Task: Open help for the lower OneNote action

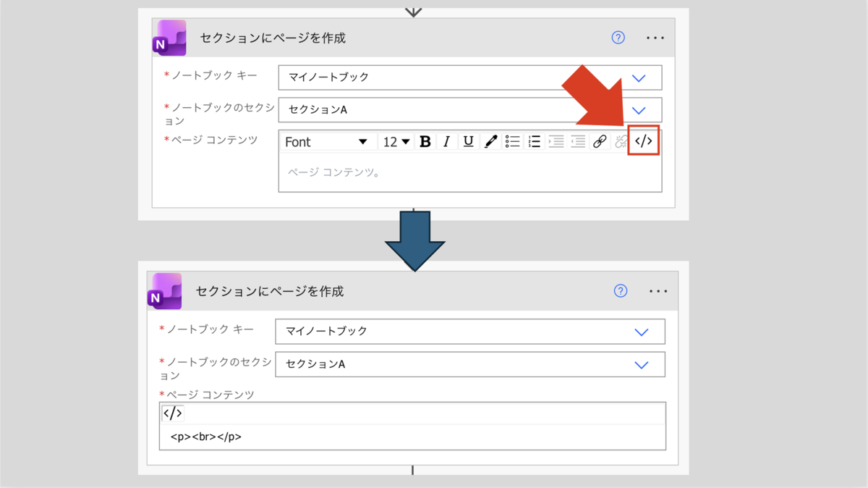Action: pyautogui.click(x=620, y=291)
